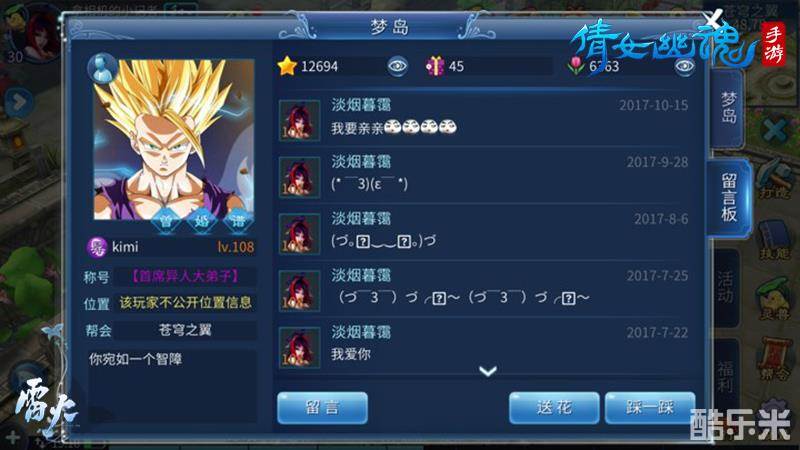
Task: Open the 谱 badge under the portrait
Action: pyautogui.click(x=238, y=221)
